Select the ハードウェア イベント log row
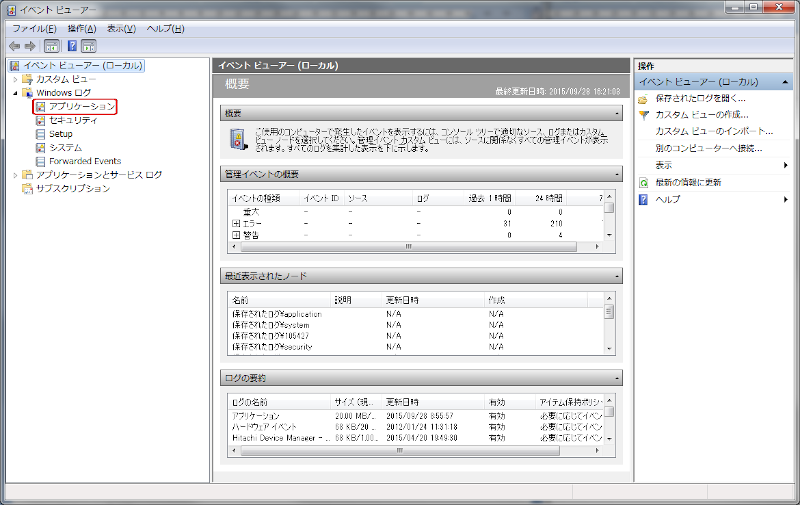The image size is (800, 505). (417, 427)
